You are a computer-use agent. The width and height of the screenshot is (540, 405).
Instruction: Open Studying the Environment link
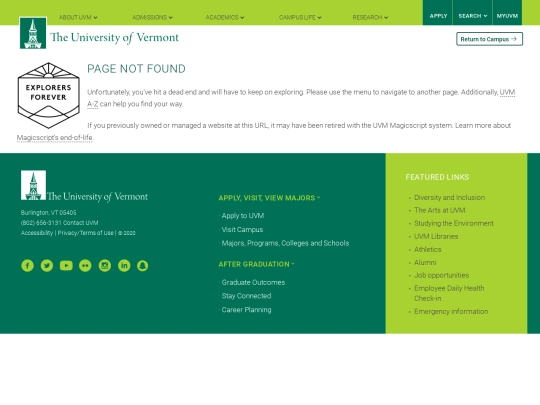pos(454,223)
